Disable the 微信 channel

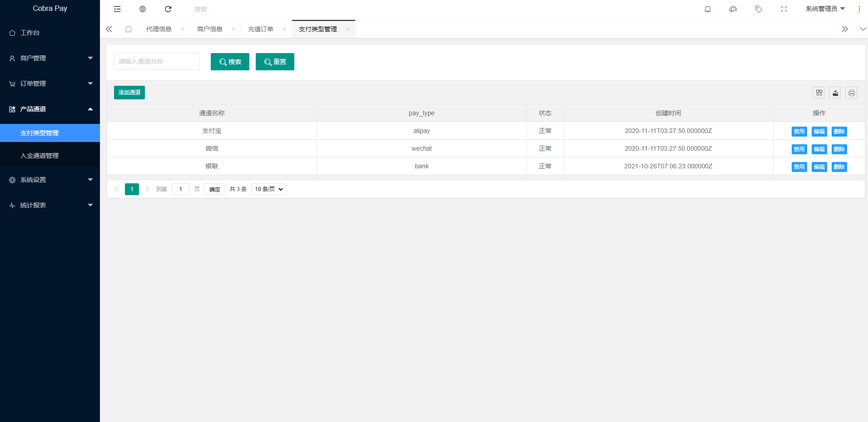click(799, 149)
